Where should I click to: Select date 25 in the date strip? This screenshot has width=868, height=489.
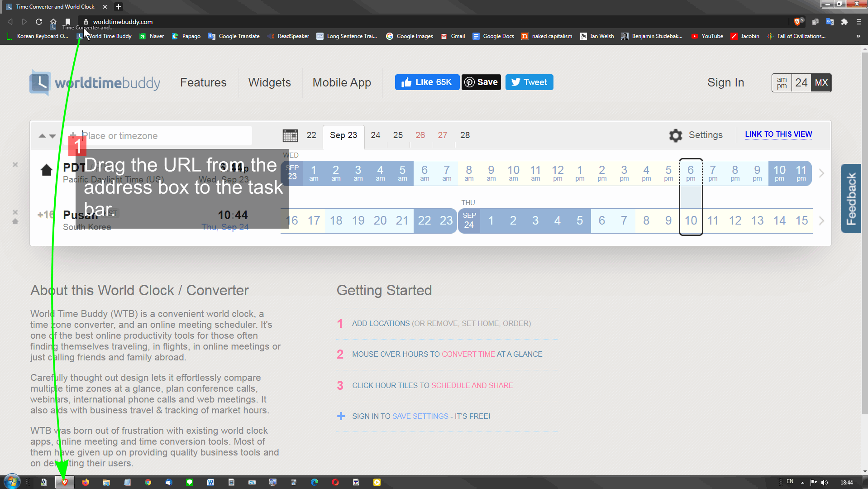(398, 135)
